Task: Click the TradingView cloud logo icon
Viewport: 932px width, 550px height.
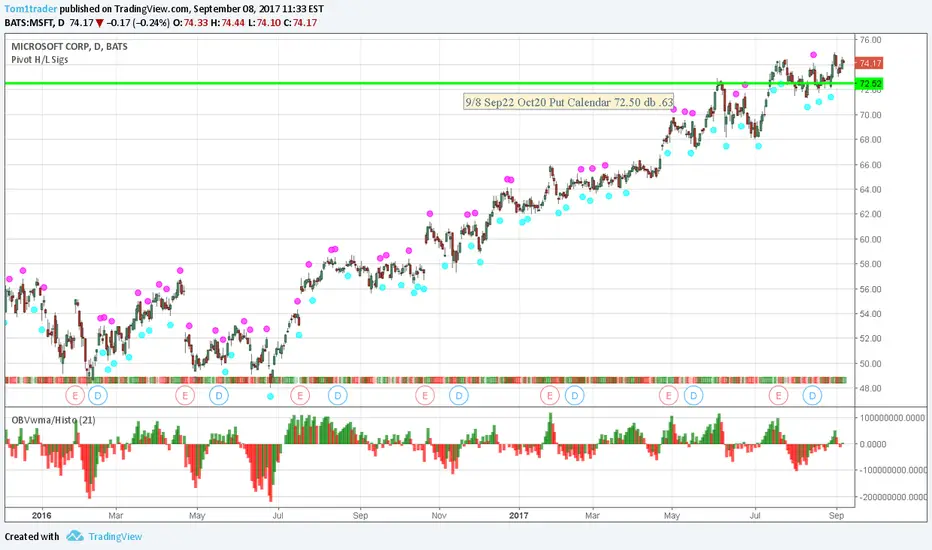Action: 75,536
